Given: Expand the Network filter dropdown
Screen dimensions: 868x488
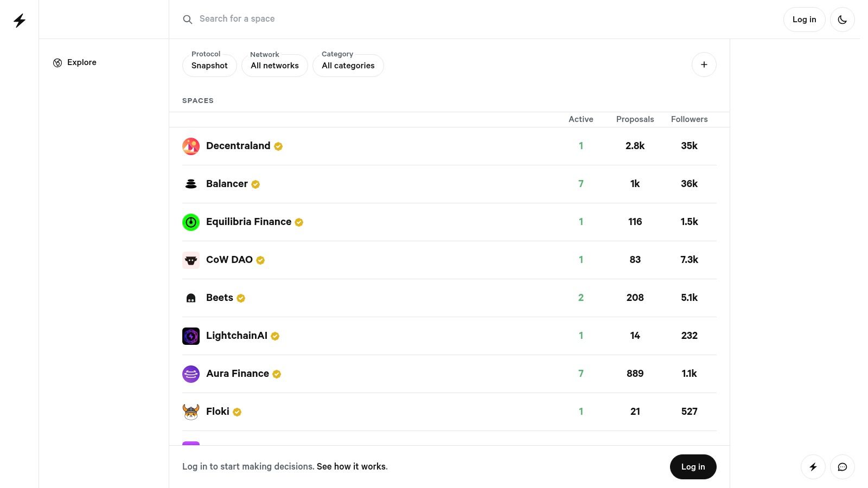Looking at the screenshot, I should coord(275,66).
